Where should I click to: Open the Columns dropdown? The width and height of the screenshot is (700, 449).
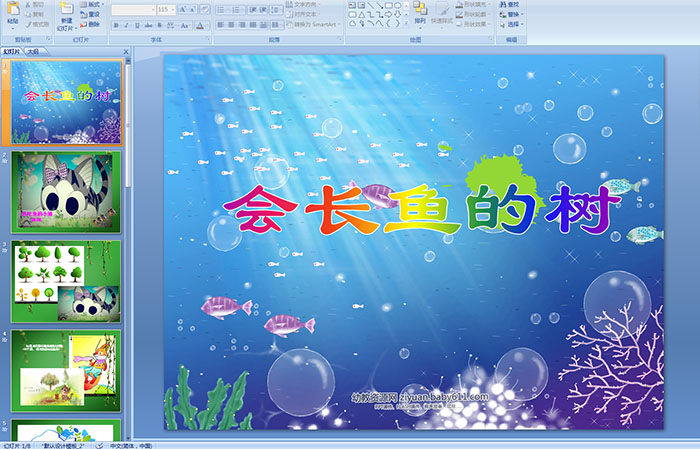pyautogui.click(x=276, y=25)
